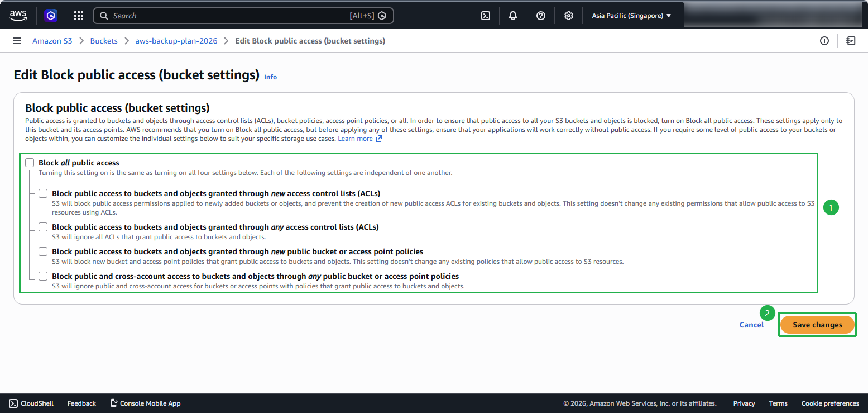Open the info panel circle icon
This screenshot has width=868, height=413.
coord(824,41)
